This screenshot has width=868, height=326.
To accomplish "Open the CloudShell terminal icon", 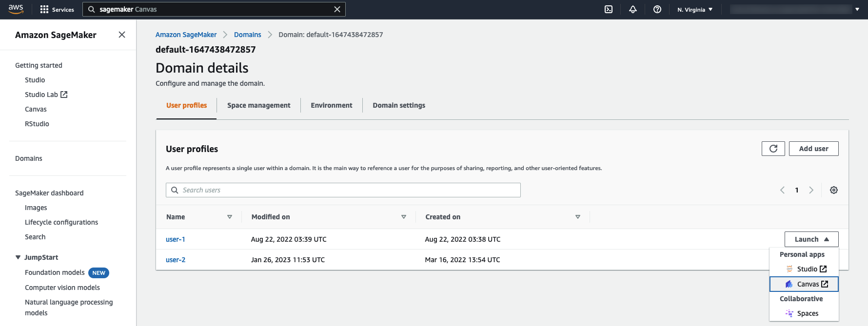I will tap(609, 9).
